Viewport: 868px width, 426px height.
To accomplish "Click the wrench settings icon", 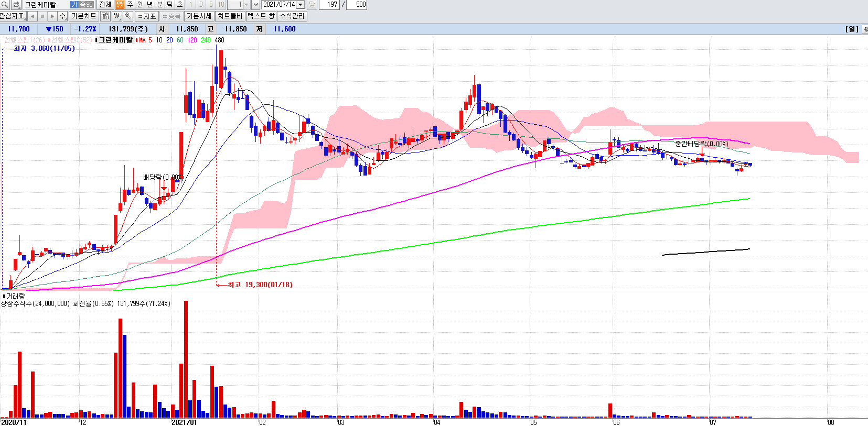I will pos(128,16).
